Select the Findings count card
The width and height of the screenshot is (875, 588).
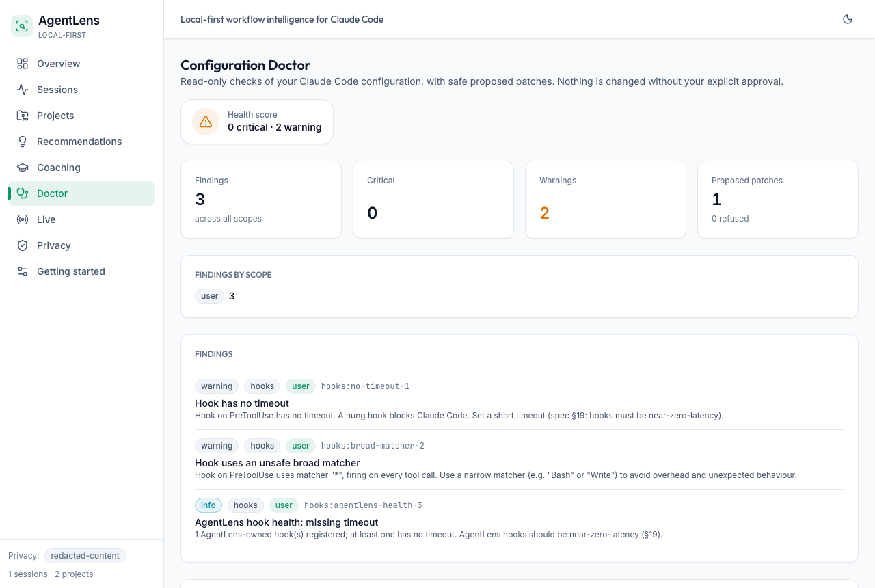261,200
